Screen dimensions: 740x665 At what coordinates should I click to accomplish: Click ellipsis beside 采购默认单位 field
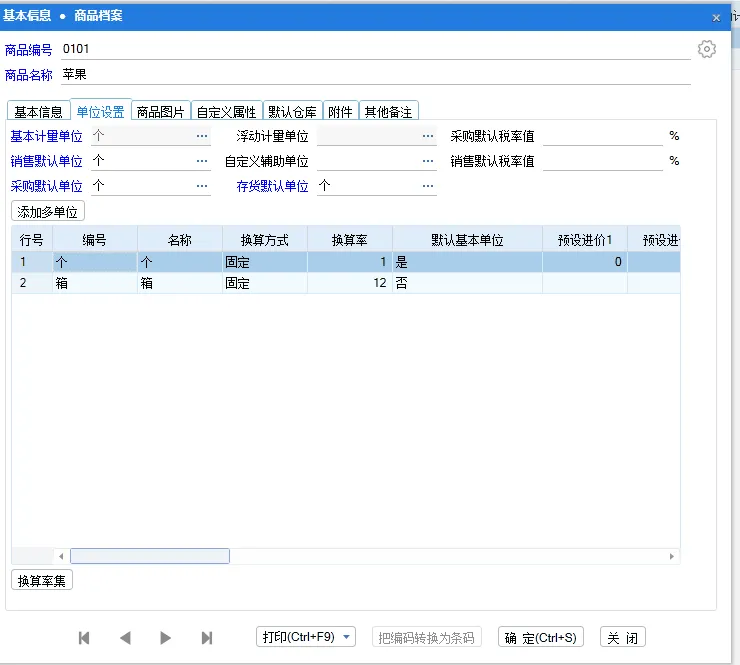[202, 186]
